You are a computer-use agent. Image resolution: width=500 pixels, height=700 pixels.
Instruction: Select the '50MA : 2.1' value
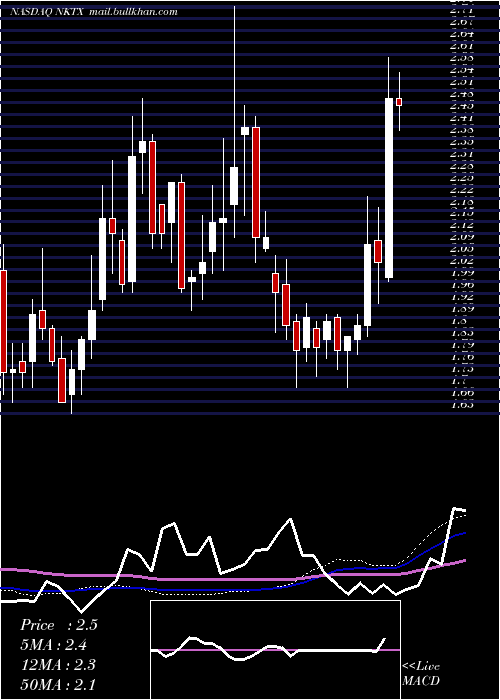58,684
